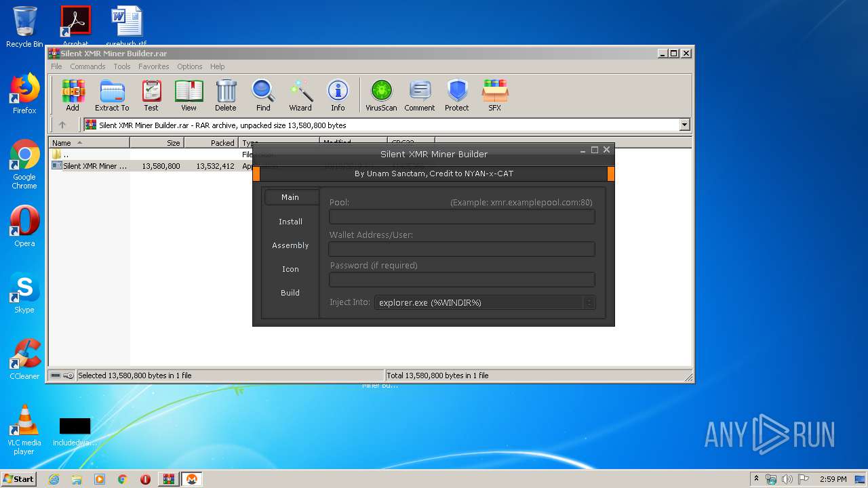Sort by the Packed column header

[211, 143]
